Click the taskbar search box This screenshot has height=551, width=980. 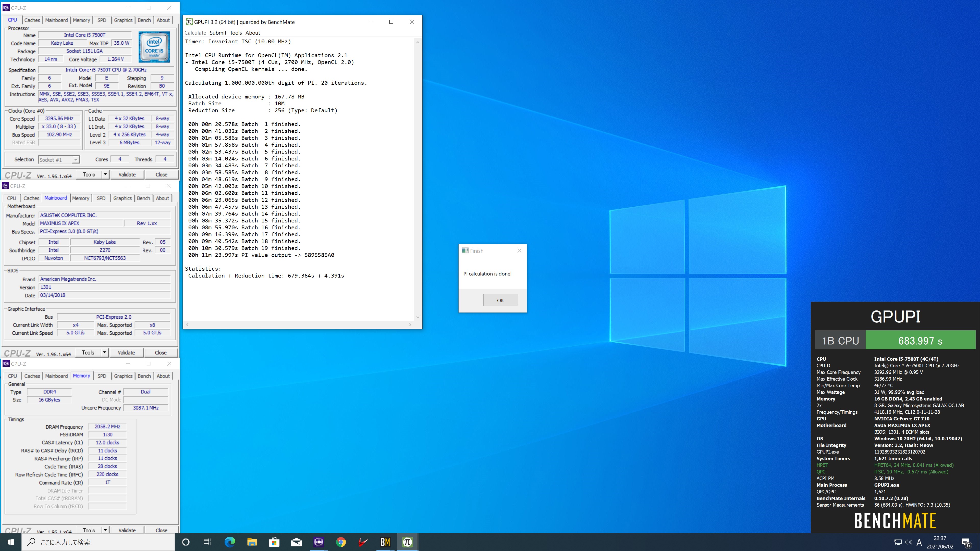(x=99, y=542)
